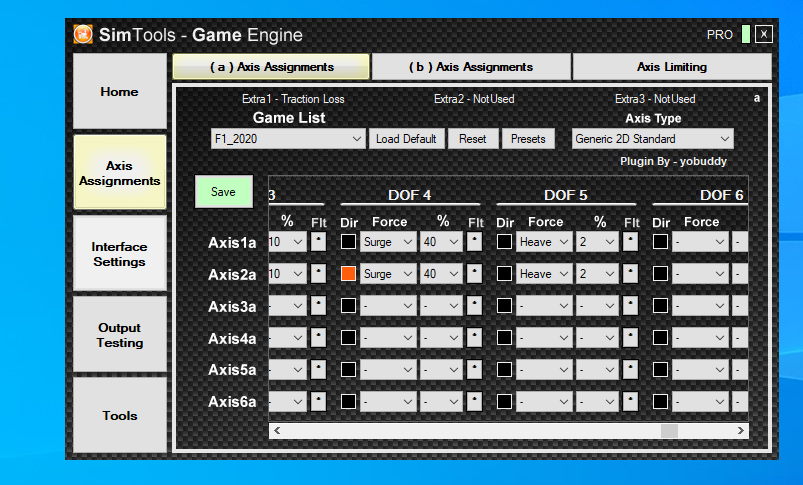Open Axis1a DOF 4 percent 40 dropdown
This screenshot has height=485, width=803.
click(x=441, y=242)
